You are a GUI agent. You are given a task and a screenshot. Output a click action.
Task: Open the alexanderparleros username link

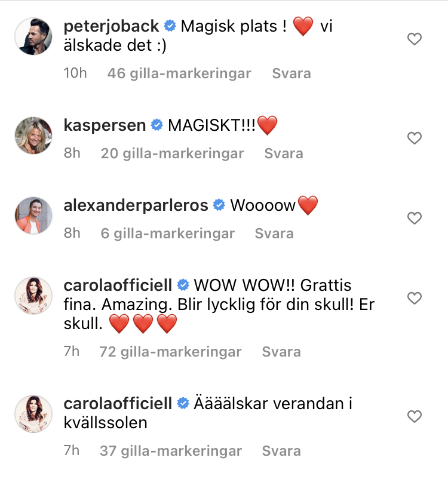pyautogui.click(x=136, y=205)
